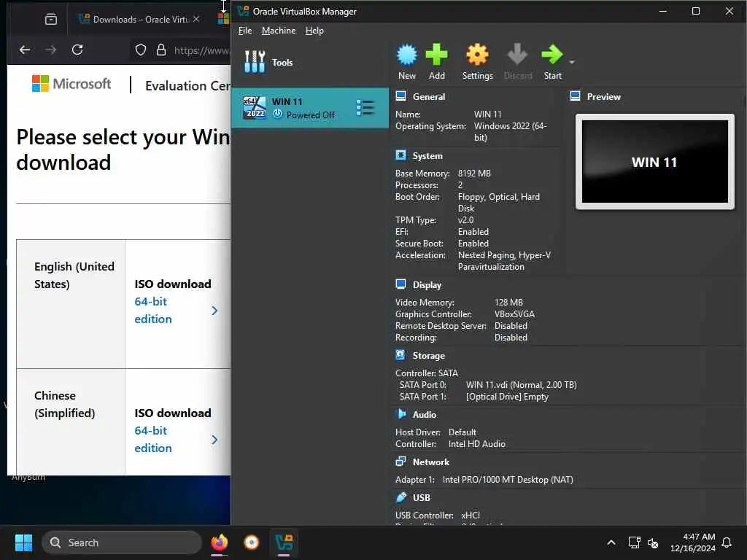Open the System settings heading

pos(427,156)
